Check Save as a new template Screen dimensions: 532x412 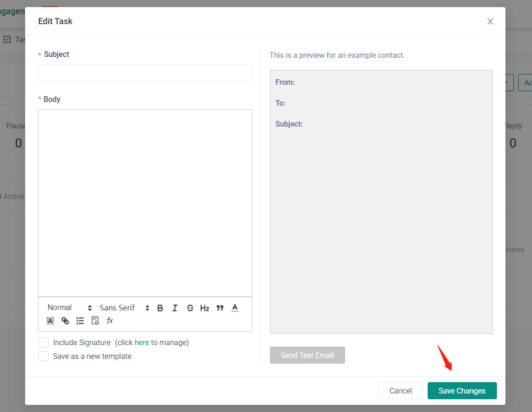coord(44,356)
